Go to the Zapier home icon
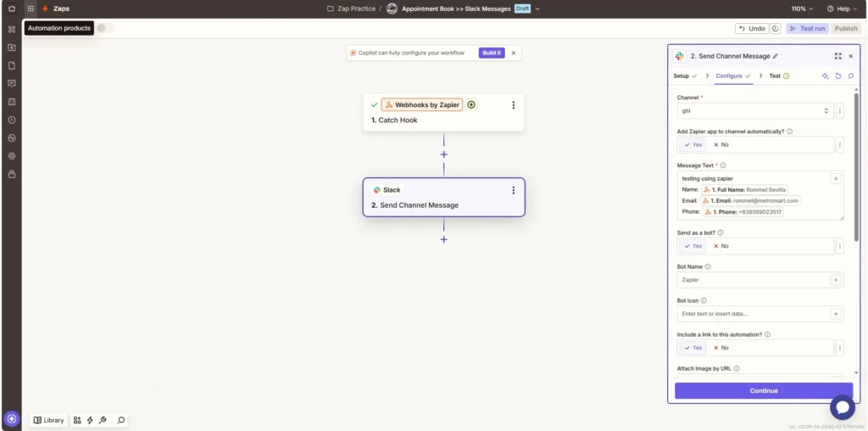 pyautogui.click(x=12, y=8)
